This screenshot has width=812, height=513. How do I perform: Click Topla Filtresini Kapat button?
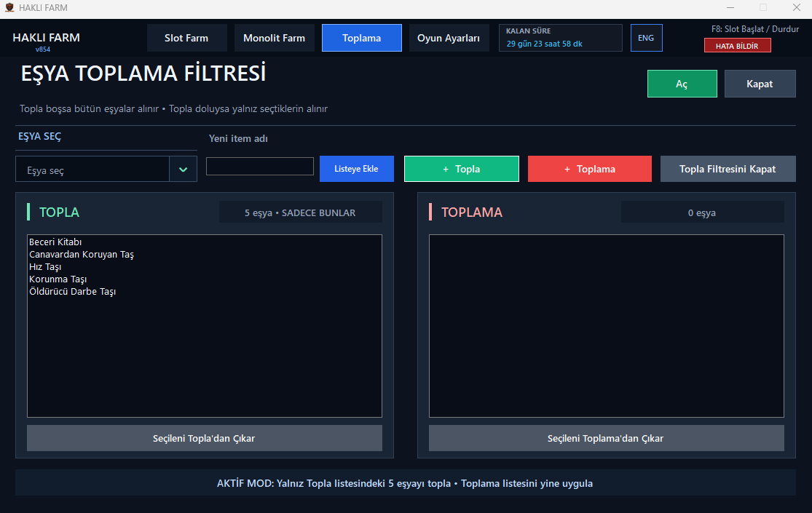[x=728, y=169]
